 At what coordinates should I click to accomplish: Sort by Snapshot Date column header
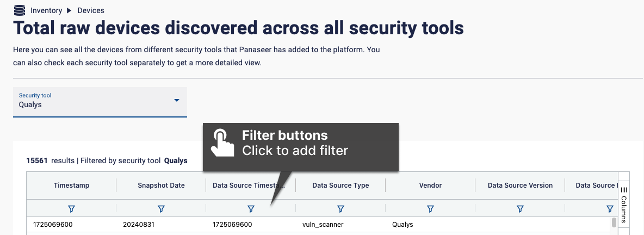161,185
